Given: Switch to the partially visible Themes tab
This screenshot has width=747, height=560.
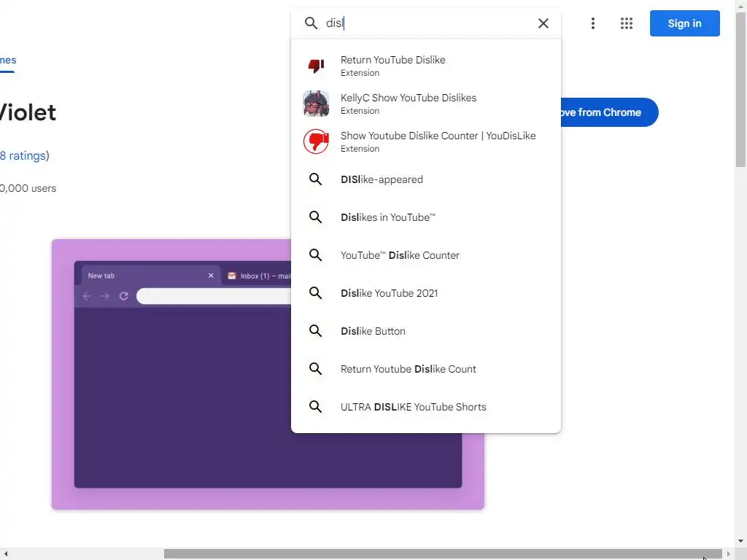Looking at the screenshot, I should coord(7,61).
